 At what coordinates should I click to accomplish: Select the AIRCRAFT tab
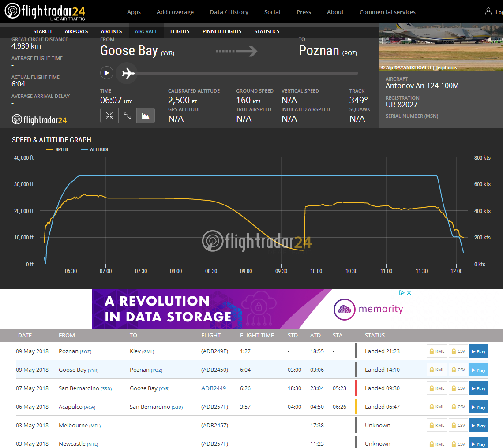pyautogui.click(x=146, y=31)
